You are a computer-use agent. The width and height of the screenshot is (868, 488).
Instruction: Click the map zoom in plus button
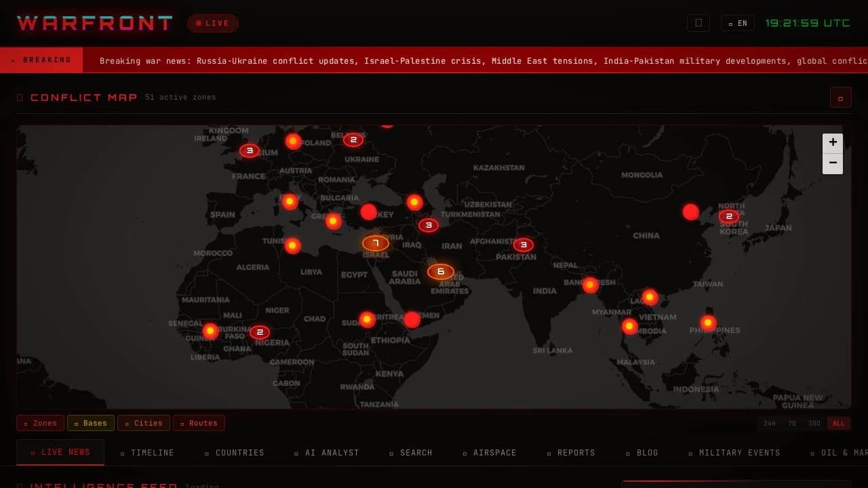tap(833, 143)
